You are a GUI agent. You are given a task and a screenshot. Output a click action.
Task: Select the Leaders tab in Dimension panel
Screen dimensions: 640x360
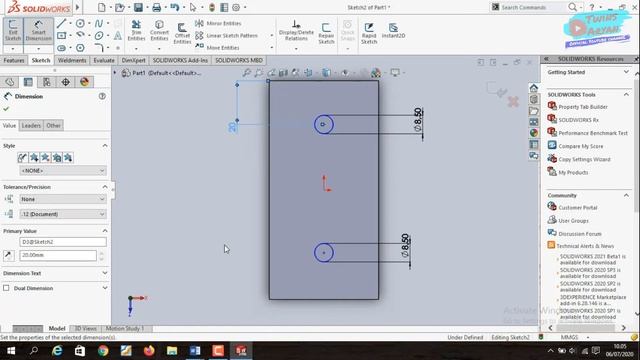[x=31, y=125]
